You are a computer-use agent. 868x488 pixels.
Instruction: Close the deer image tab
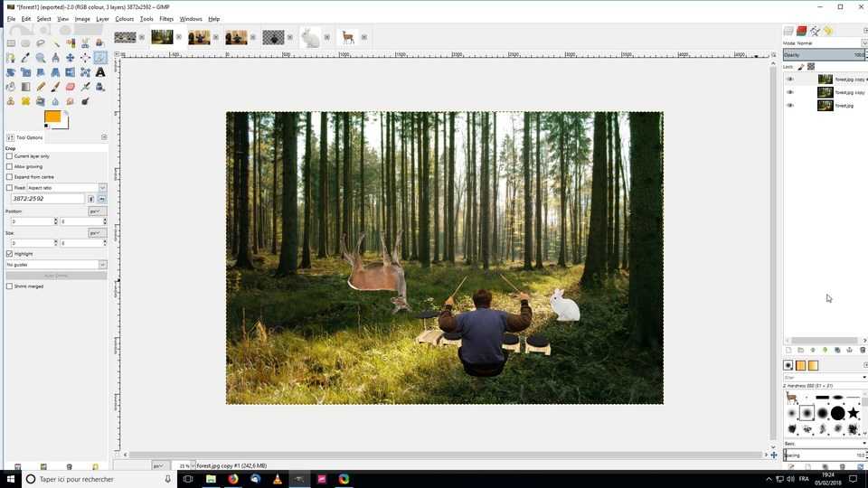(364, 37)
